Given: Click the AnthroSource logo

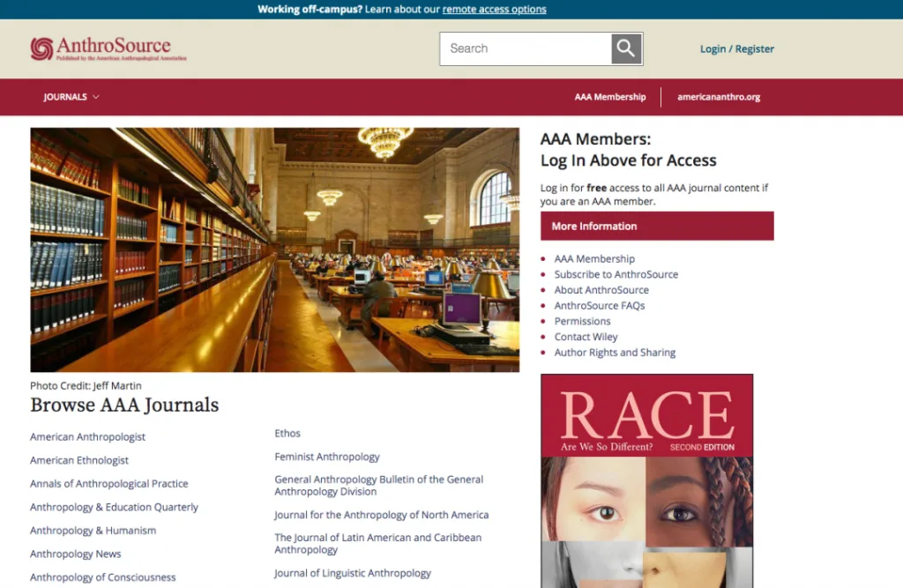Looking at the screenshot, I should click(108, 48).
